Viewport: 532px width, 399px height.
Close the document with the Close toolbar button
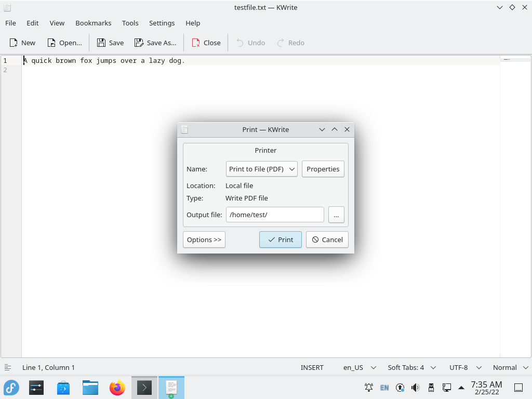pos(206,43)
